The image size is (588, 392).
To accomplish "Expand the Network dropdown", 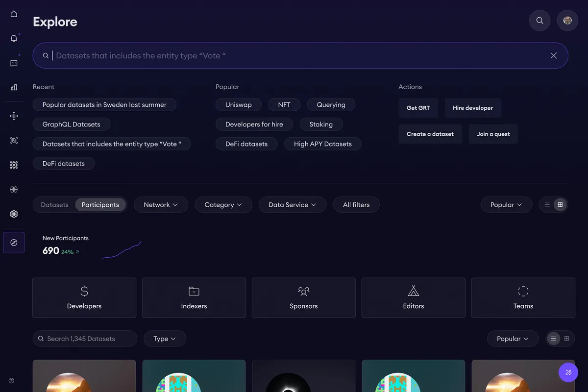I will 161,205.
